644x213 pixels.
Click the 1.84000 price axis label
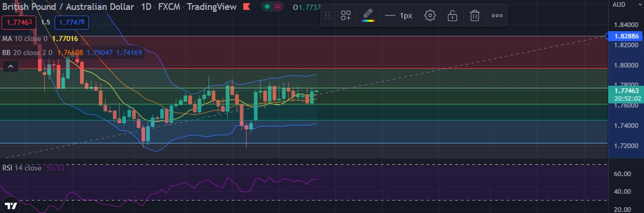tap(626, 24)
